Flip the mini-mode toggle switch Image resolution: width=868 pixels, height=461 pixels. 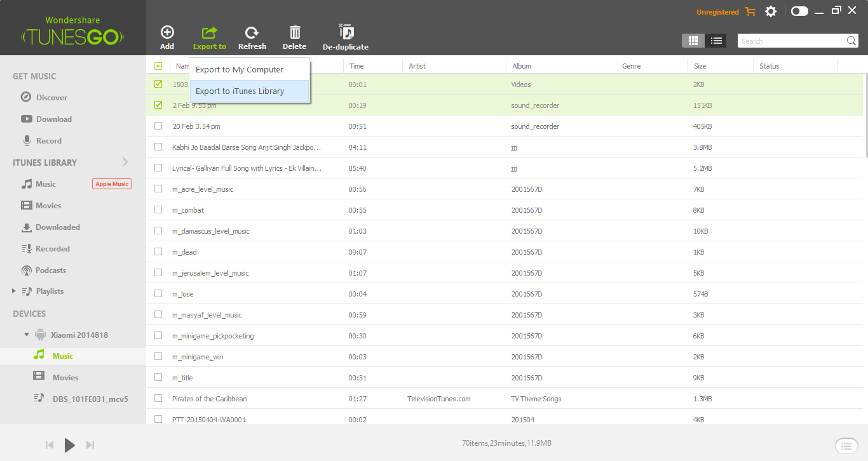(x=799, y=11)
